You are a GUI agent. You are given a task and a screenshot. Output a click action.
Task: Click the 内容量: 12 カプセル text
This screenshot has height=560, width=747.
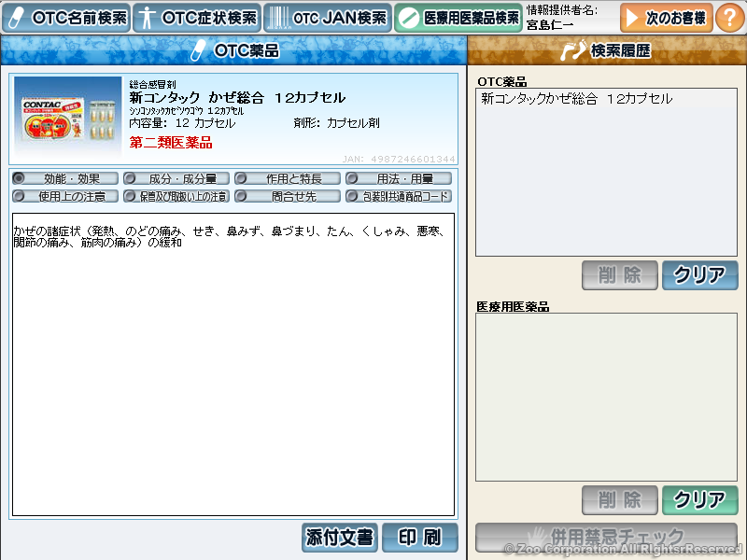click(182, 123)
